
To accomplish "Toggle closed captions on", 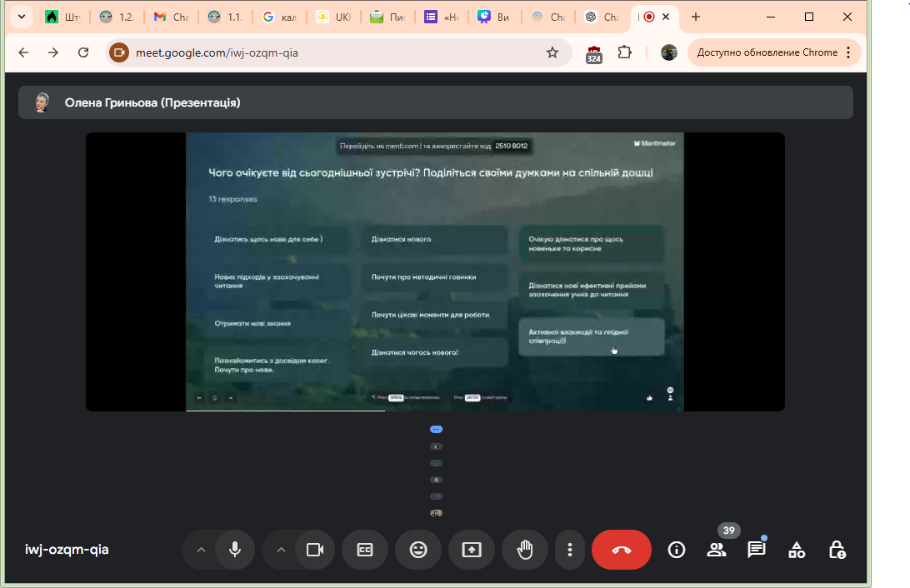I will click(365, 550).
